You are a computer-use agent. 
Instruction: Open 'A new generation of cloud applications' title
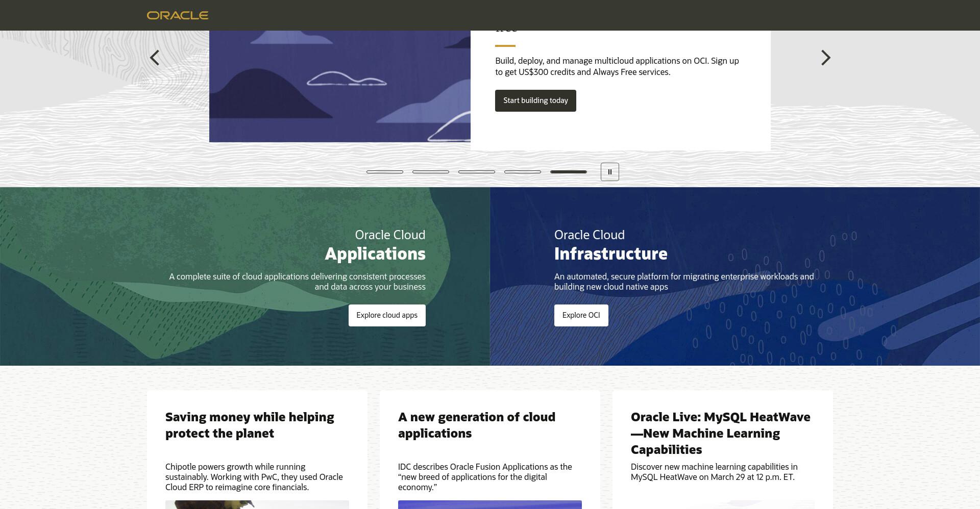pyautogui.click(x=477, y=425)
